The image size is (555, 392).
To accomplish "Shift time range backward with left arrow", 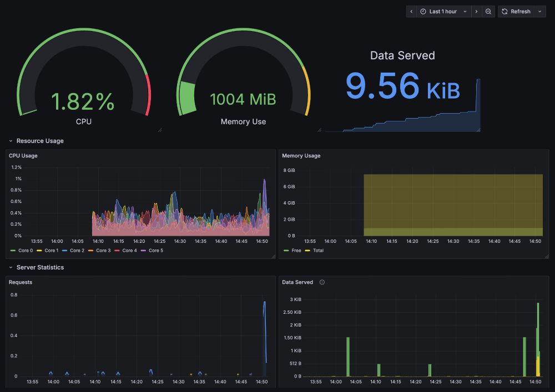I will tap(411, 12).
